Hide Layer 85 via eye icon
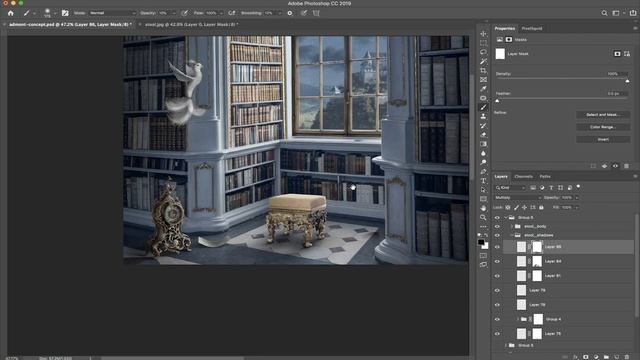640x360 pixels. [x=497, y=247]
